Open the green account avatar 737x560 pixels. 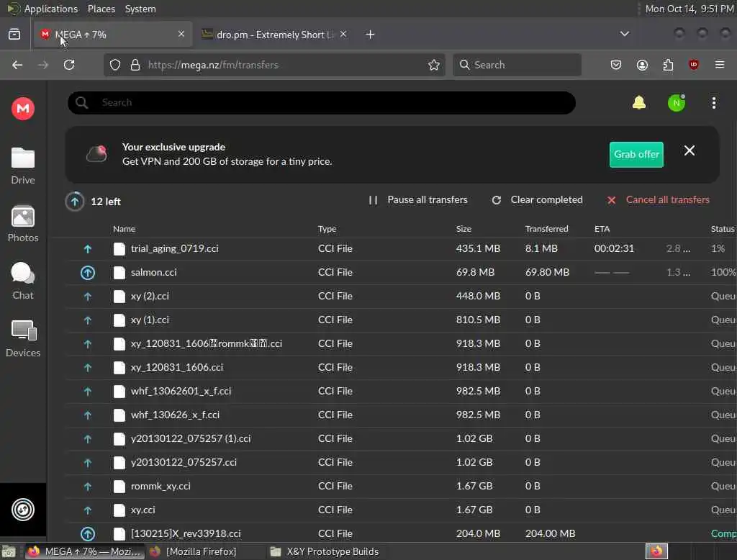click(x=677, y=103)
